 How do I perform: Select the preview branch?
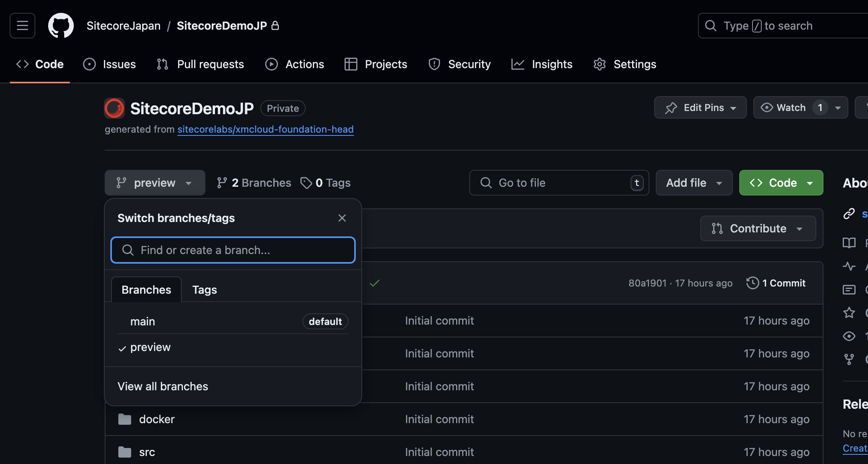tap(150, 347)
